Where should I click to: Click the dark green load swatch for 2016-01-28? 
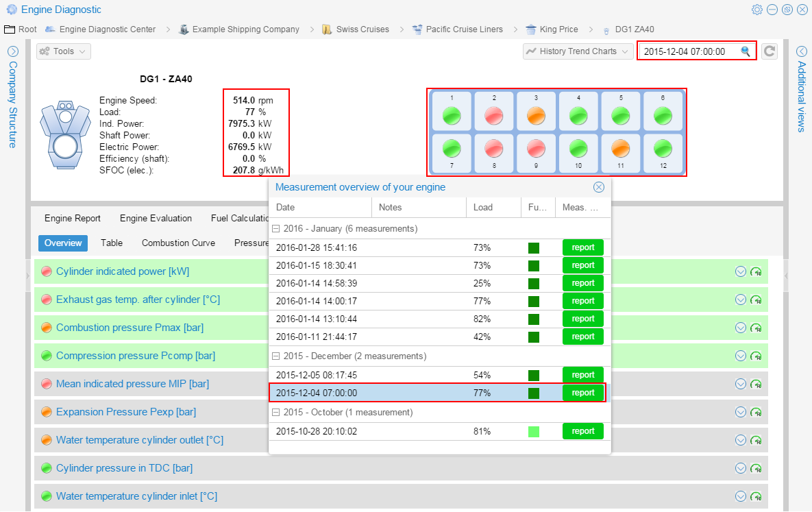pos(534,247)
